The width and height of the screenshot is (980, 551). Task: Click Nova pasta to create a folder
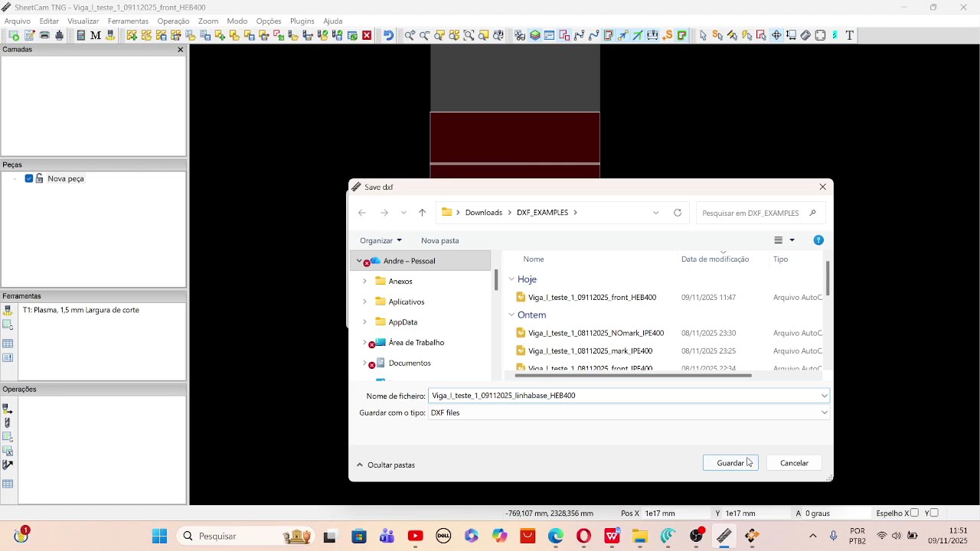(x=439, y=240)
